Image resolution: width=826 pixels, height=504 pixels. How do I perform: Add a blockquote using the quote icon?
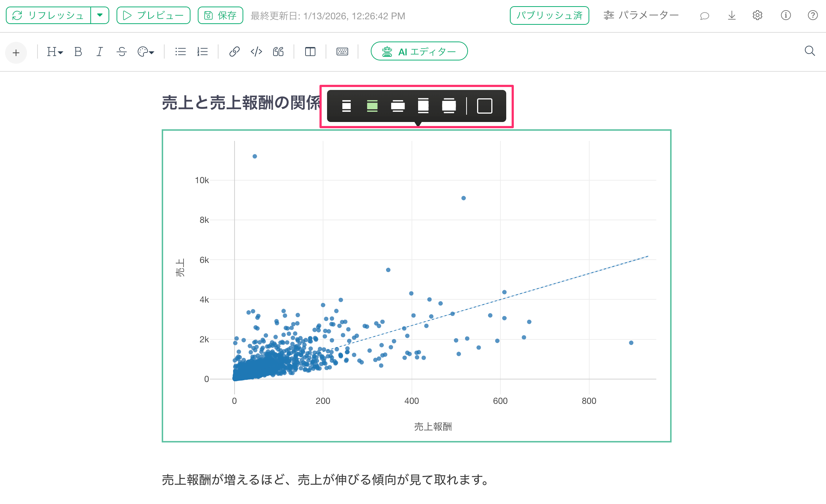coord(278,52)
